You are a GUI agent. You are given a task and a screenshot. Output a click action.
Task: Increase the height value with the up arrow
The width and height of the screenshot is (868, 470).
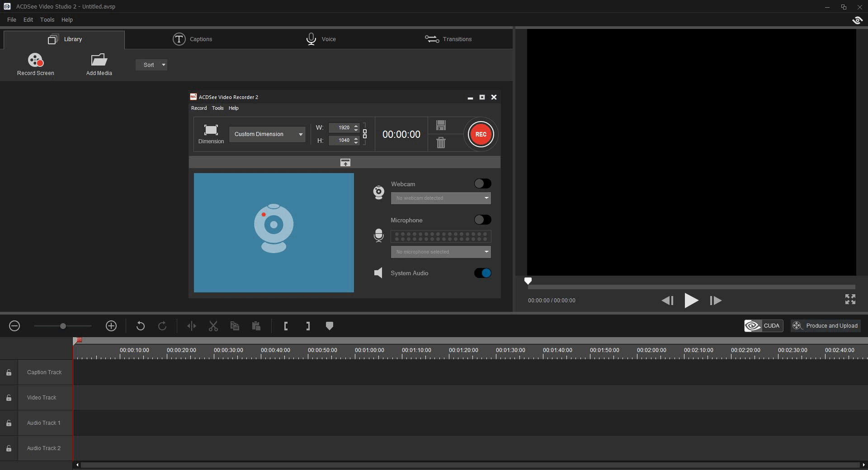point(356,138)
